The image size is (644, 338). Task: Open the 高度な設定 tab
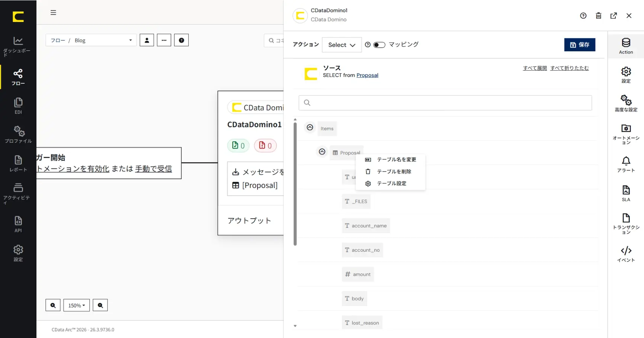626,103
